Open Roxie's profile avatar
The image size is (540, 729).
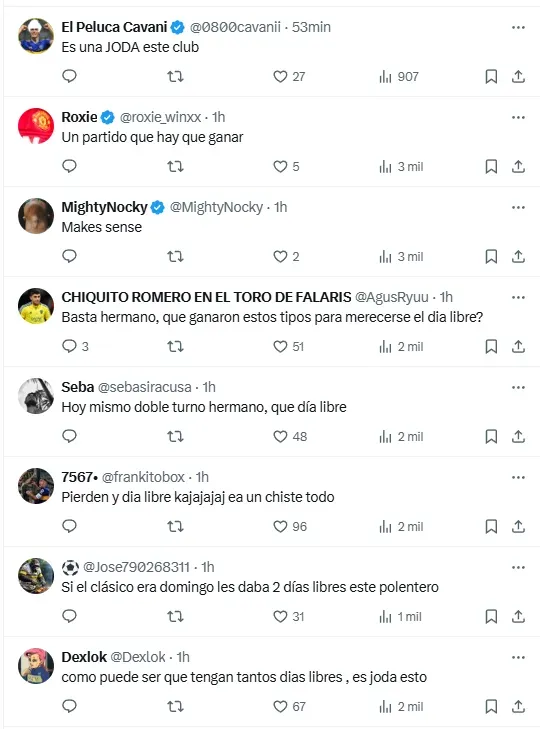pyautogui.click(x=36, y=126)
